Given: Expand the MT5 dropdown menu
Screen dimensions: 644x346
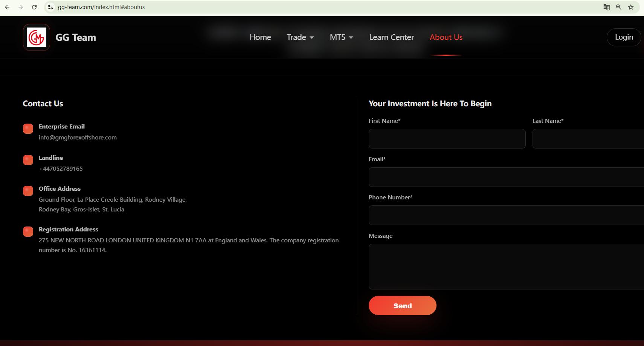Looking at the screenshot, I should pos(341,37).
